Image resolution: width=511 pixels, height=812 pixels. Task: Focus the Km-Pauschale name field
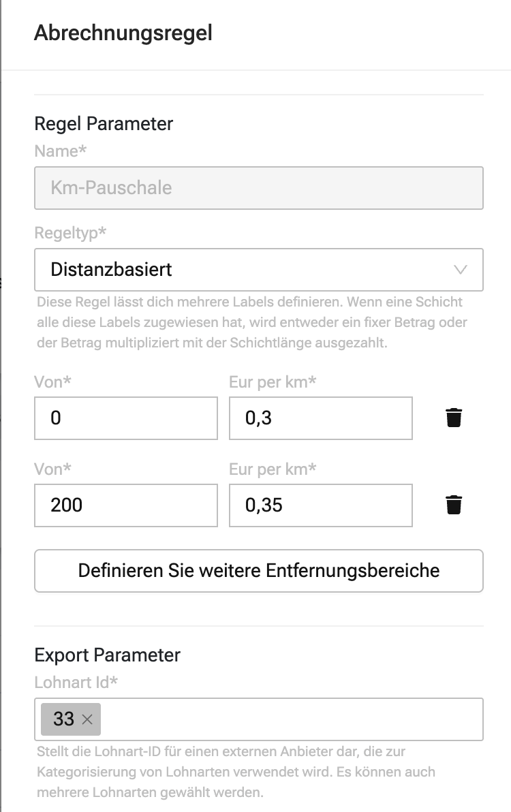259,188
